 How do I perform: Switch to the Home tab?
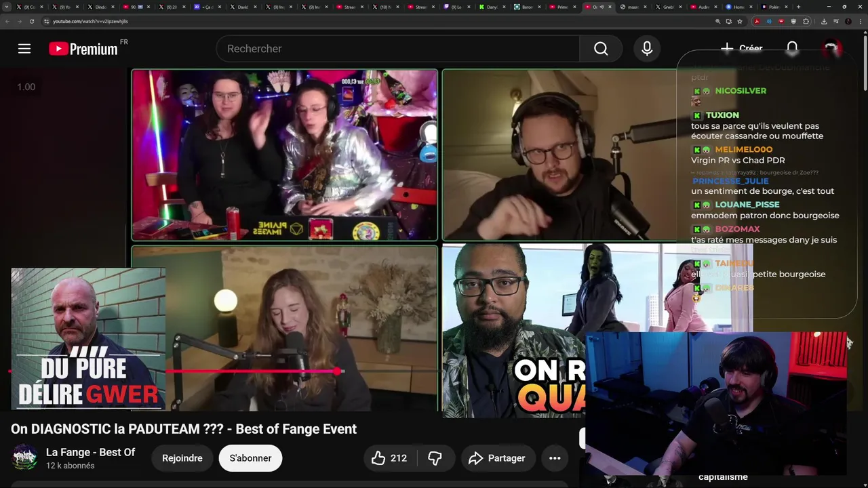(738, 7)
